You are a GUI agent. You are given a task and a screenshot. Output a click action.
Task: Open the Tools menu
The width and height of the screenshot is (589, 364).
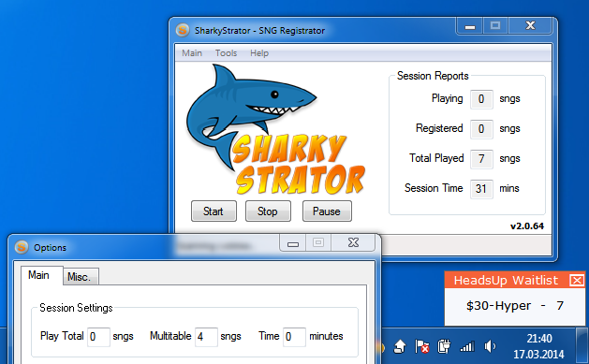(226, 53)
